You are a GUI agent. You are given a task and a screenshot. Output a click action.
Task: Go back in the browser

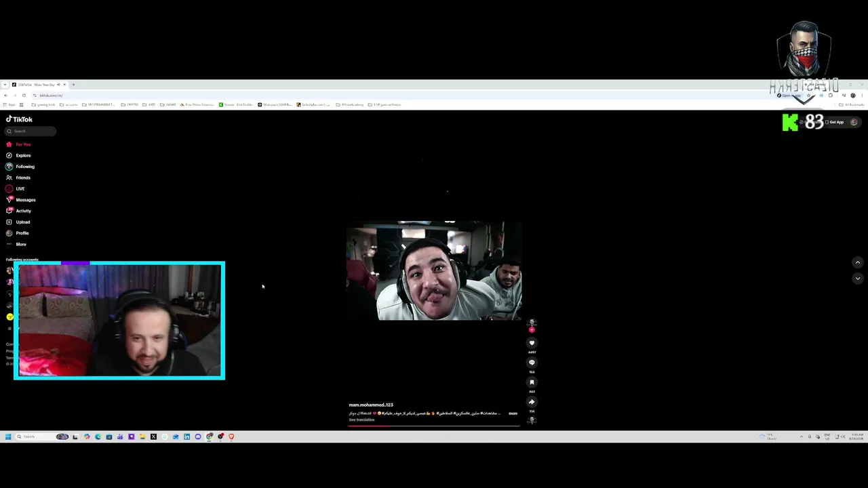point(5,96)
